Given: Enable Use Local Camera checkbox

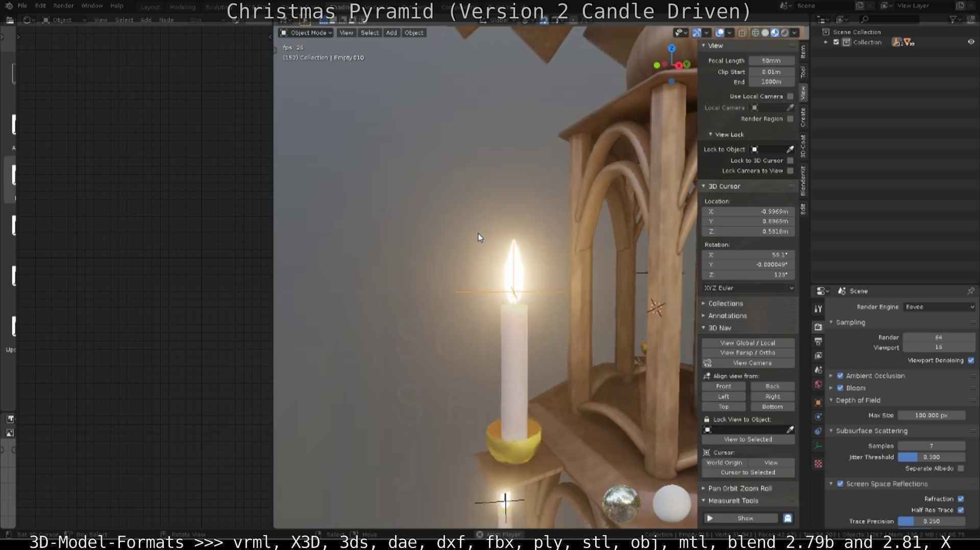Looking at the screenshot, I should [x=790, y=96].
